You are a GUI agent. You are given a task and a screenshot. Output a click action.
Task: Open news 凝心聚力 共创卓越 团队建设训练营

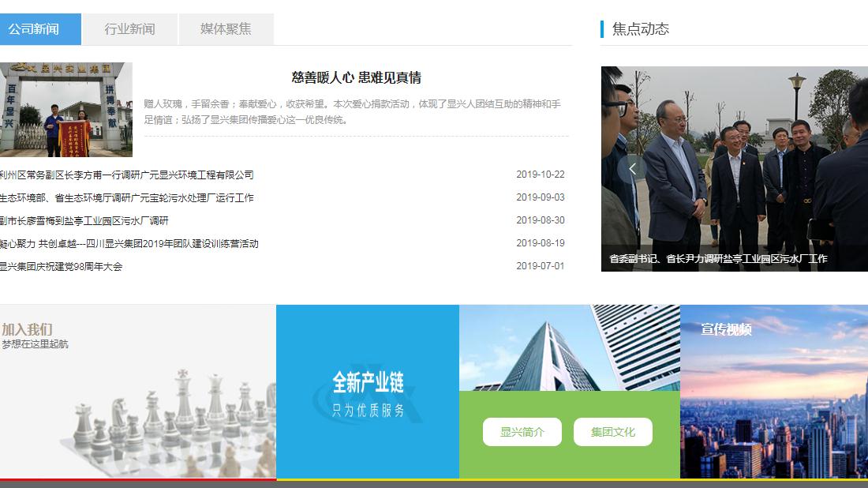click(129, 244)
